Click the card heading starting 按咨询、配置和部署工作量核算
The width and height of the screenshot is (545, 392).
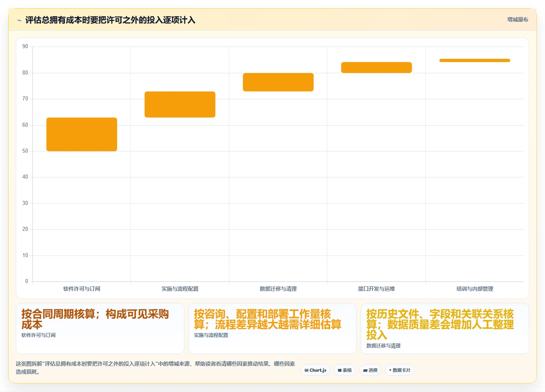267,319
